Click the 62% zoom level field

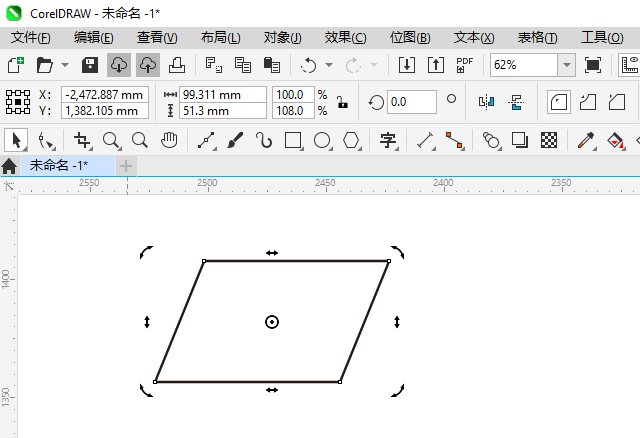524,65
